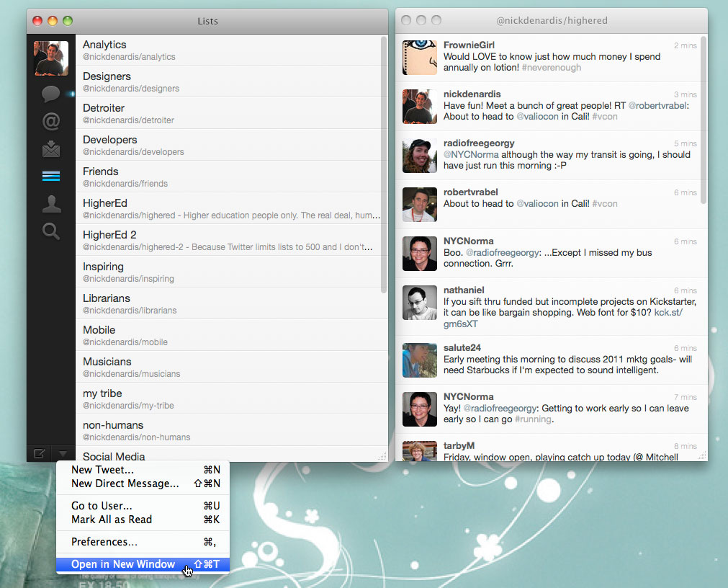Open @radiofreegeorgy mention in the Yay tweet
Screen dimensions: 728x588
(500, 409)
